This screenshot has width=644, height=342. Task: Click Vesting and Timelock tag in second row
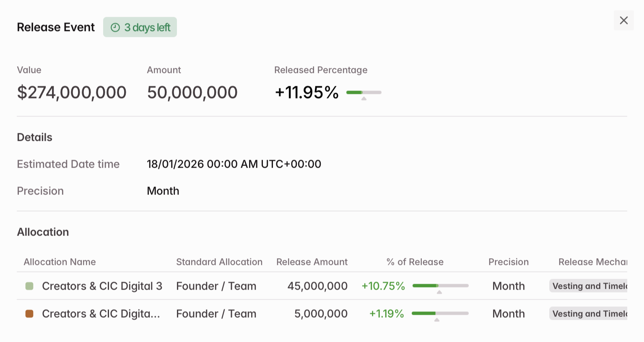(589, 314)
